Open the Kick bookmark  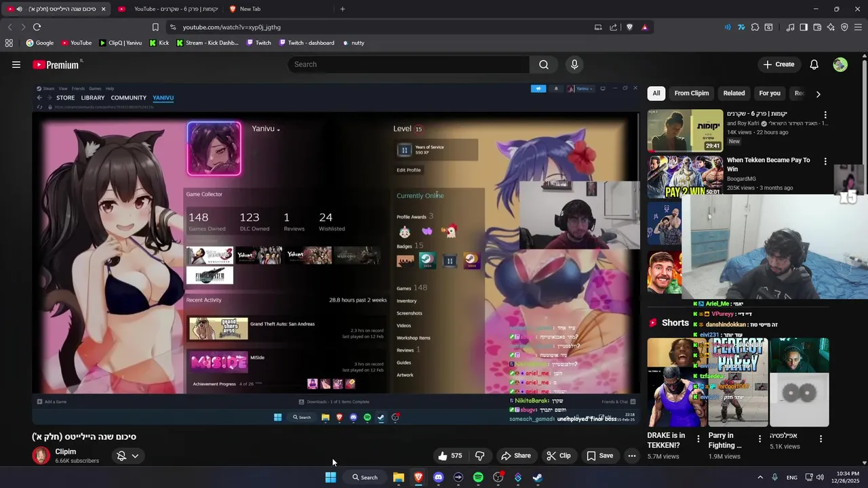pos(159,43)
